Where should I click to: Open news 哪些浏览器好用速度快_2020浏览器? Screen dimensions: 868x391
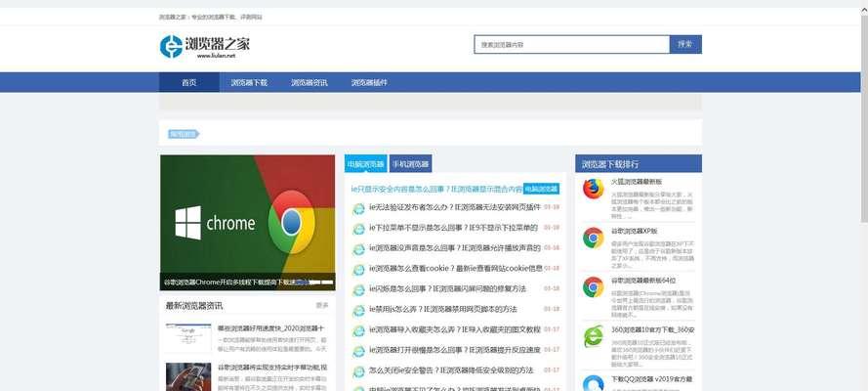tap(271, 328)
